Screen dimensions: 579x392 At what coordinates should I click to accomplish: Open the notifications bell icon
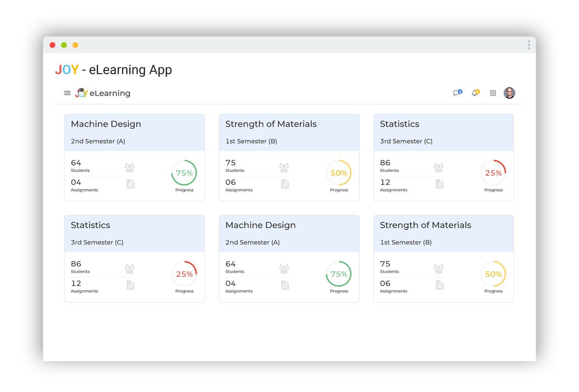pyautogui.click(x=475, y=93)
